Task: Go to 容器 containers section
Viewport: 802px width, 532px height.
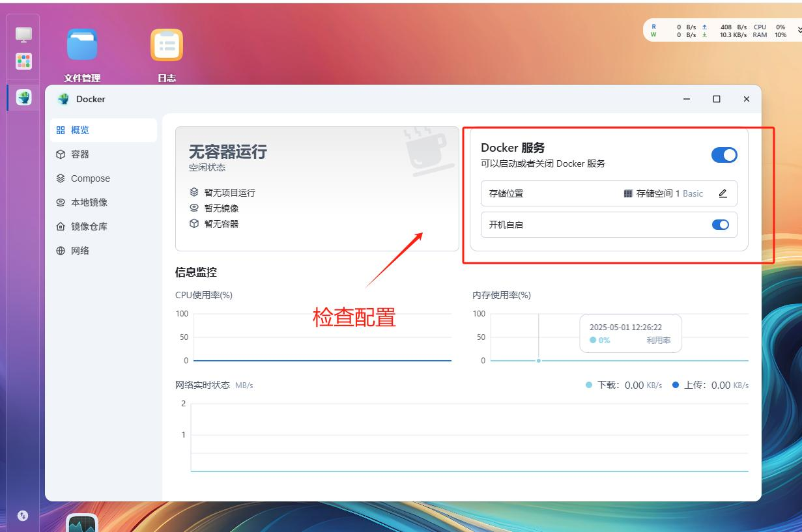Action: click(104, 154)
